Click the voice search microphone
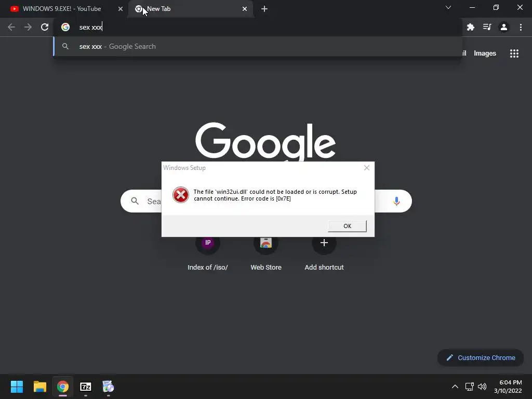Viewport: 532px width, 399px height. pos(396,201)
